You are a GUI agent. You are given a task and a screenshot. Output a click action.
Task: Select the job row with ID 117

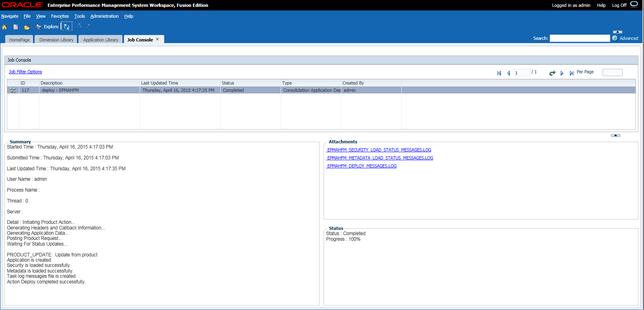tap(321, 90)
